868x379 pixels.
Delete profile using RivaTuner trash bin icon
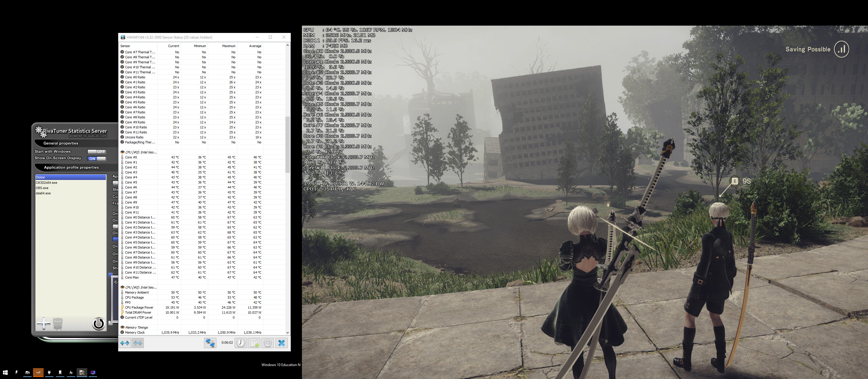[57, 324]
